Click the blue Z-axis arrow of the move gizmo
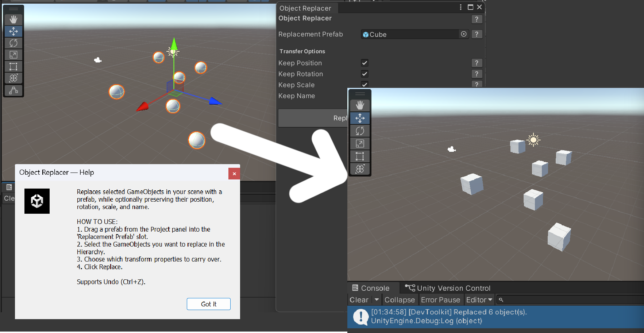Image resolution: width=644 pixels, height=333 pixels. [215, 101]
